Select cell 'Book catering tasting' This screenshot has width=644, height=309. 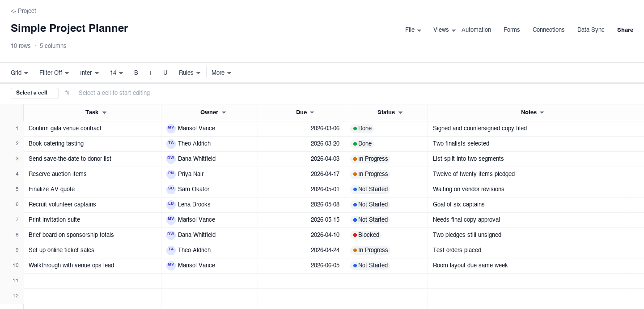click(x=92, y=144)
